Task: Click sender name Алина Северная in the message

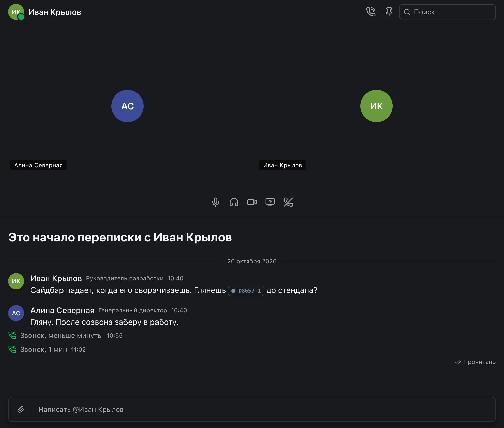Action: tap(62, 310)
